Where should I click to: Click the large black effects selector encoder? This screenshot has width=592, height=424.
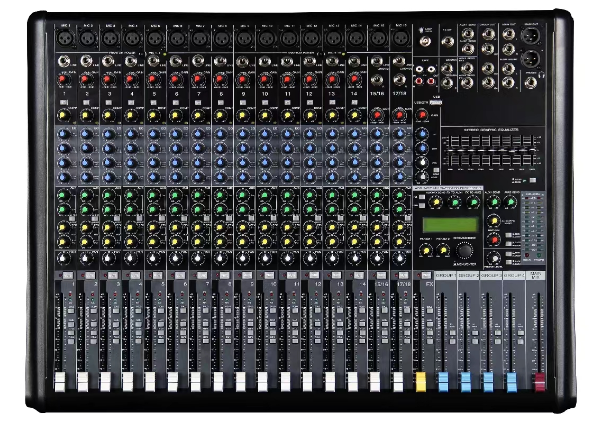pos(464,250)
